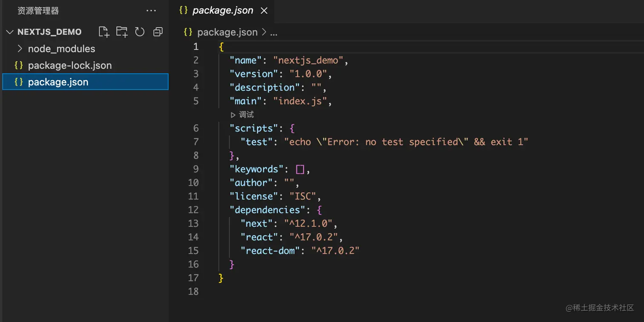The height and width of the screenshot is (322, 644).
Task: Click the empty array brackets after keywords
Action: tap(300, 170)
